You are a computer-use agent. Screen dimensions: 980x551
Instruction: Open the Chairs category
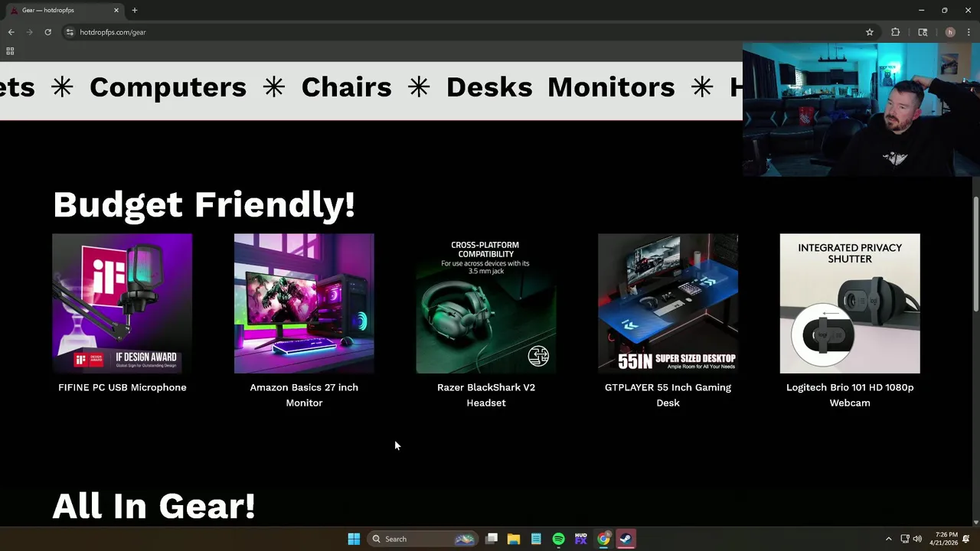tap(346, 87)
